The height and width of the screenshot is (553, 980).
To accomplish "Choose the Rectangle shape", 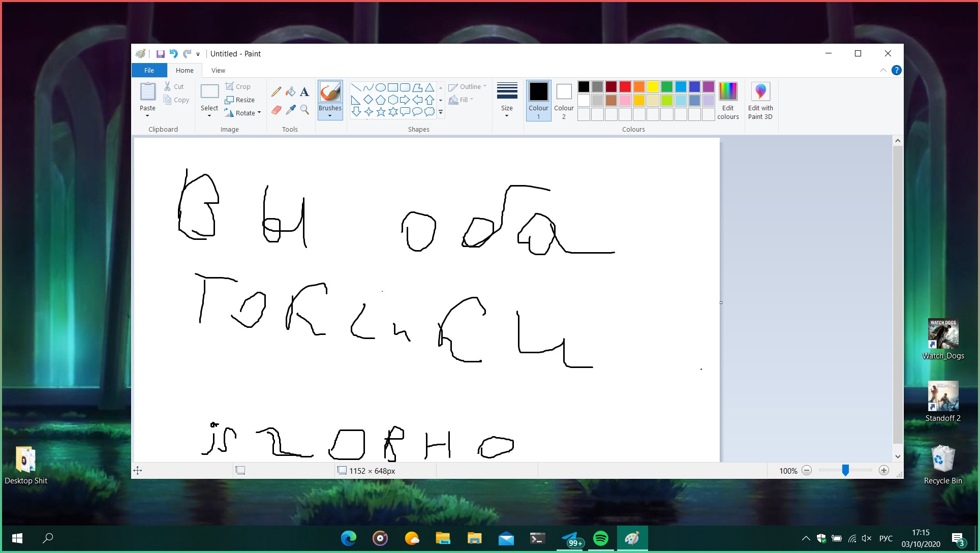I will tap(392, 87).
